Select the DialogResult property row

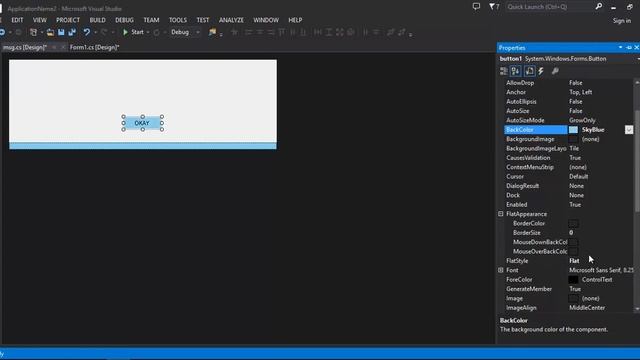click(x=569, y=186)
